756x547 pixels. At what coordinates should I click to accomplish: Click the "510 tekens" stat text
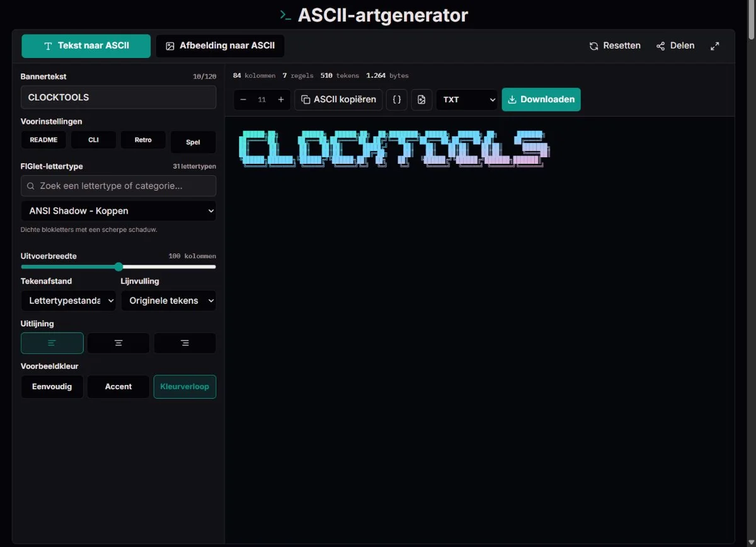340,76
